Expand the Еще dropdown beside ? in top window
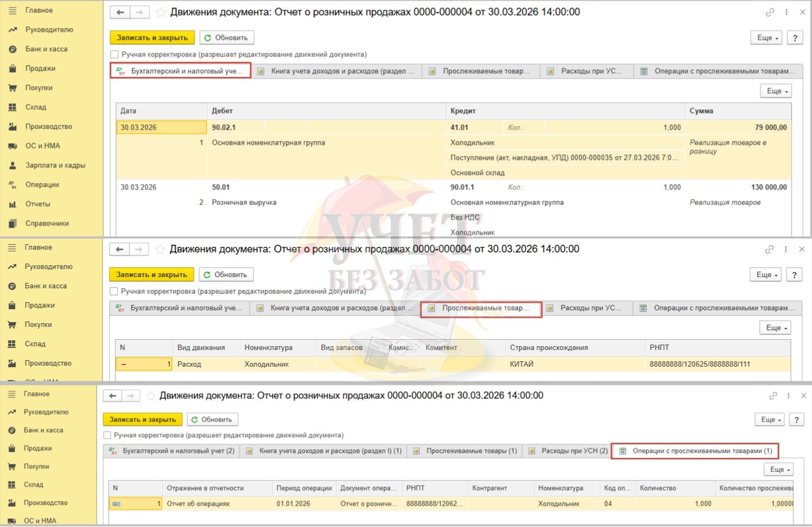 (x=768, y=38)
